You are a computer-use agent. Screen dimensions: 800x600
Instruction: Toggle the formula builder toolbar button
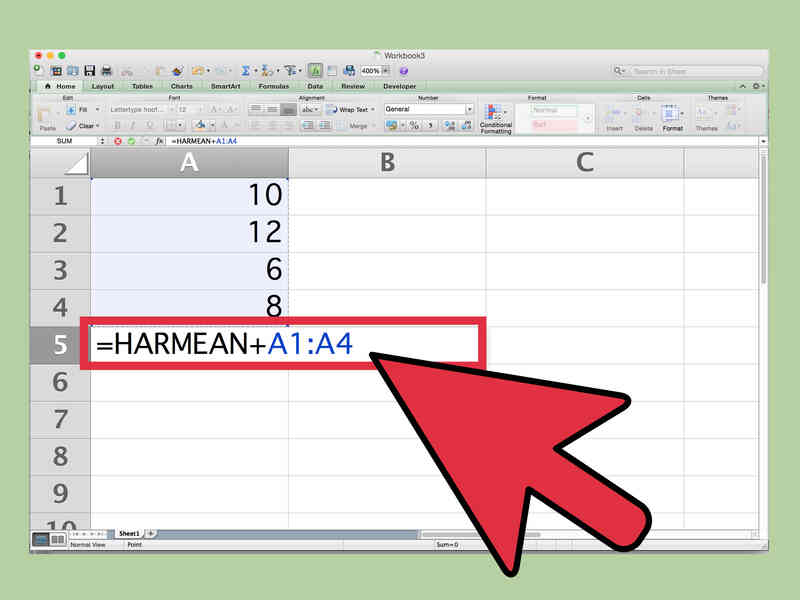315,71
